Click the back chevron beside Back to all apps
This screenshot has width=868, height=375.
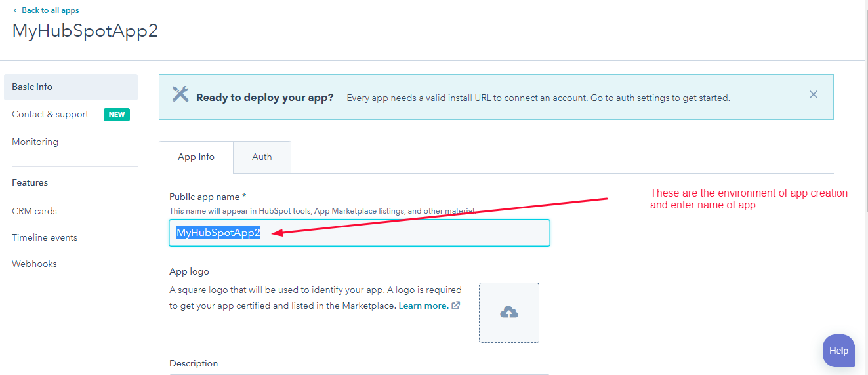(15, 10)
